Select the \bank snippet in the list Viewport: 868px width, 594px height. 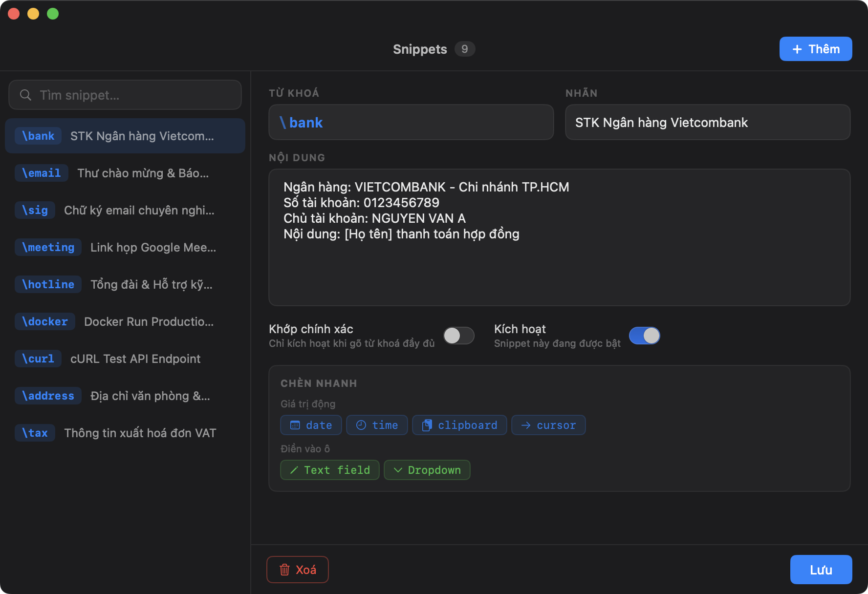click(125, 136)
